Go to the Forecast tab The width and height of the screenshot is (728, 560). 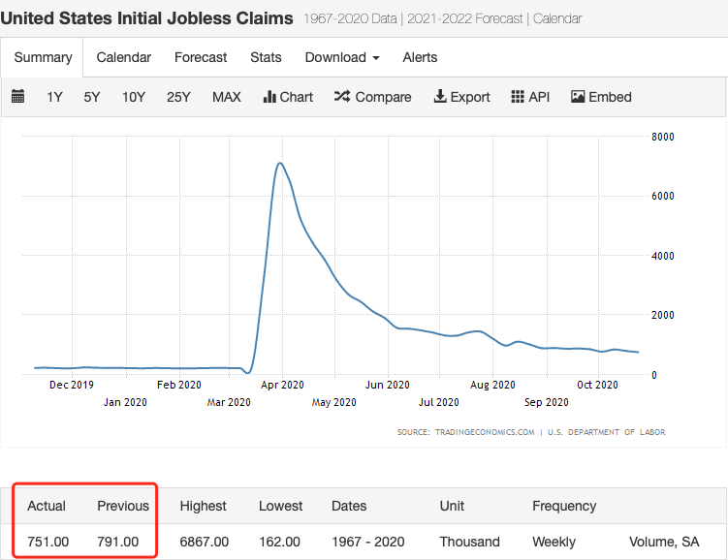pos(201,57)
